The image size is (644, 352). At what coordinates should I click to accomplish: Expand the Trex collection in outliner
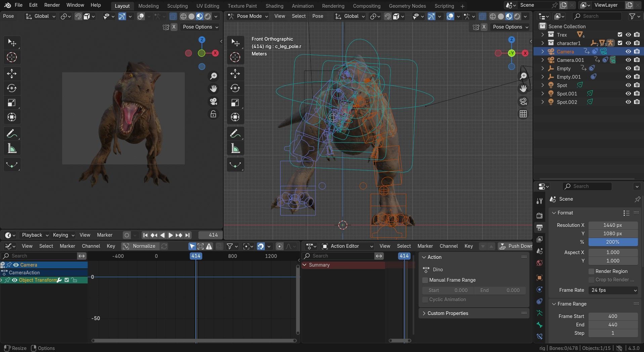point(542,35)
